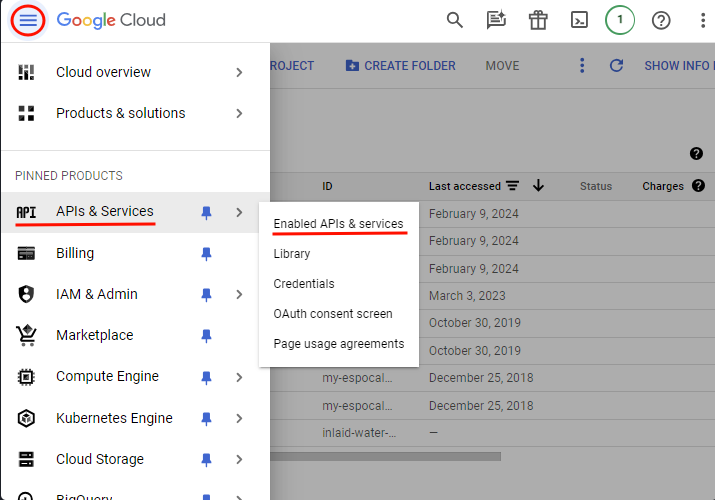Expand APIs & Services submenu chevron

pyautogui.click(x=239, y=212)
